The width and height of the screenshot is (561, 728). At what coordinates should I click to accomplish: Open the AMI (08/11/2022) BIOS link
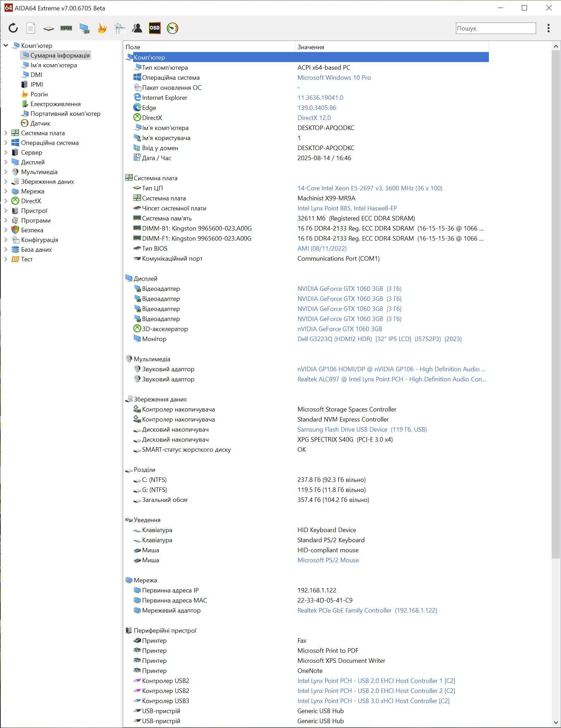tap(322, 249)
